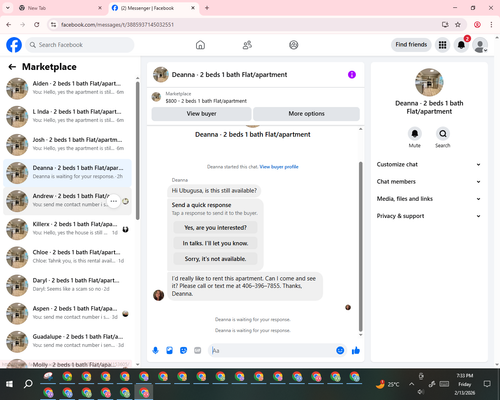Attach a file with photo icon

169,350
